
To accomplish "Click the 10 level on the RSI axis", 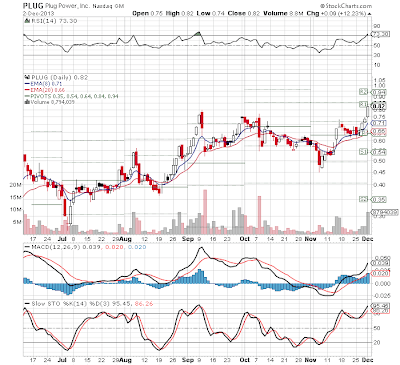I will [377, 65].
